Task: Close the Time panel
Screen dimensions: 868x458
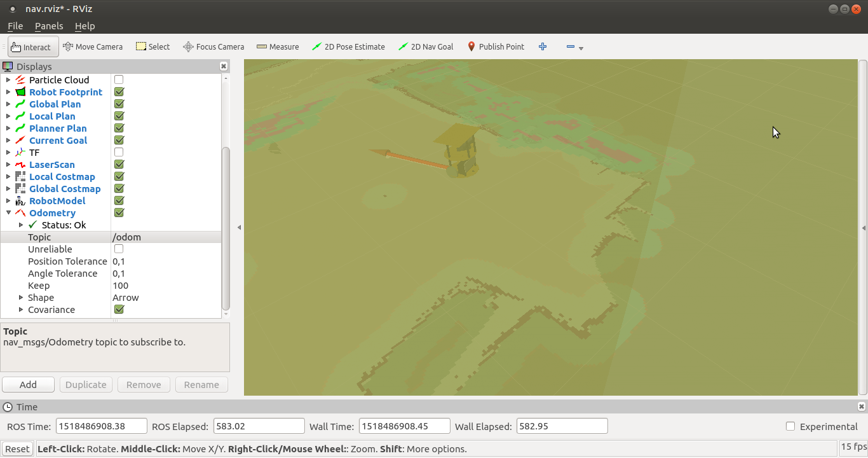Action: pos(862,406)
